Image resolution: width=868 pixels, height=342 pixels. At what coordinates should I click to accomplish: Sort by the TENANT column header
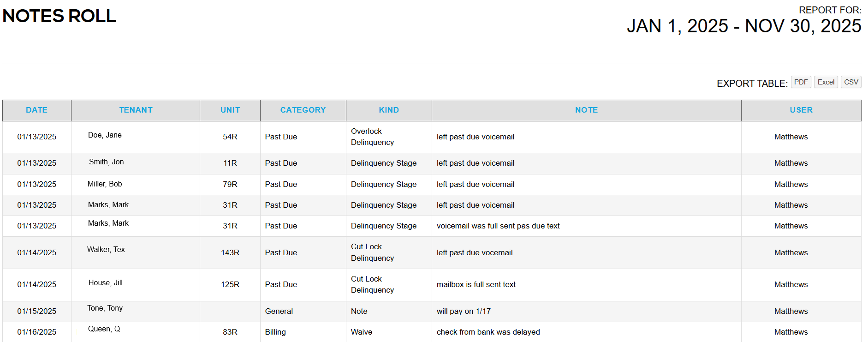coord(136,110)
